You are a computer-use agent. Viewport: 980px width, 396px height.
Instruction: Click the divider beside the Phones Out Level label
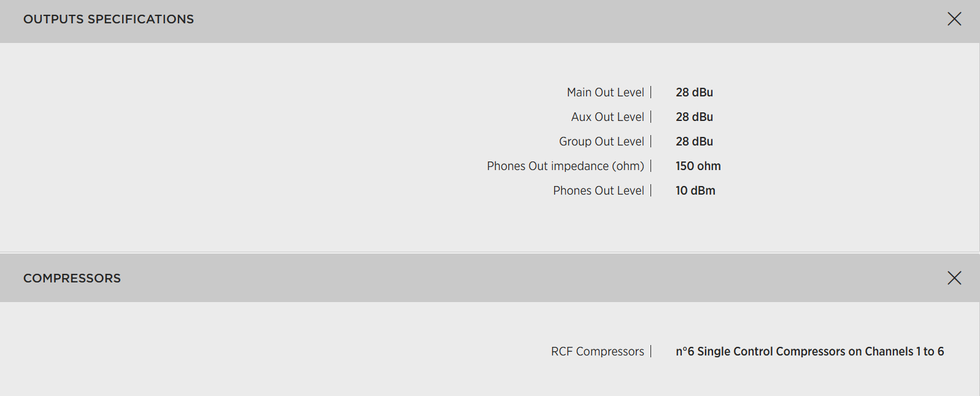click(x=651, y=190)
